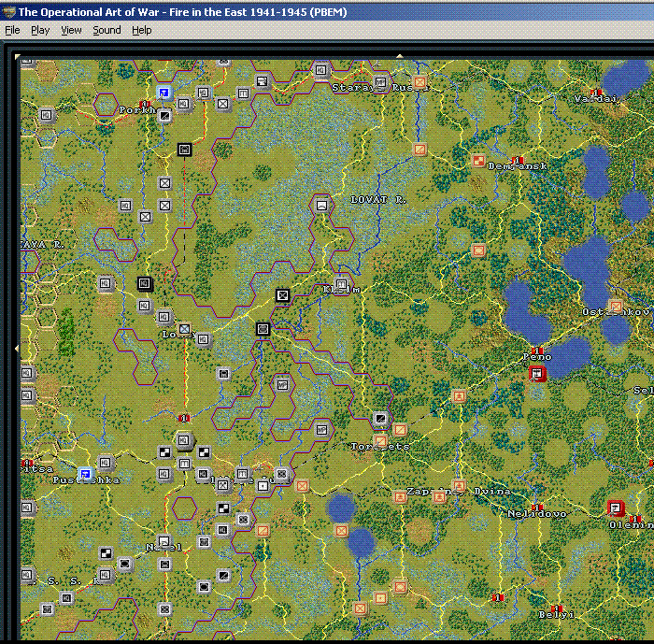The width and height of the screenshot is (654, 644).
Task: Select the black infantry counter southwest of Kholm
Action: coord(283,295)
